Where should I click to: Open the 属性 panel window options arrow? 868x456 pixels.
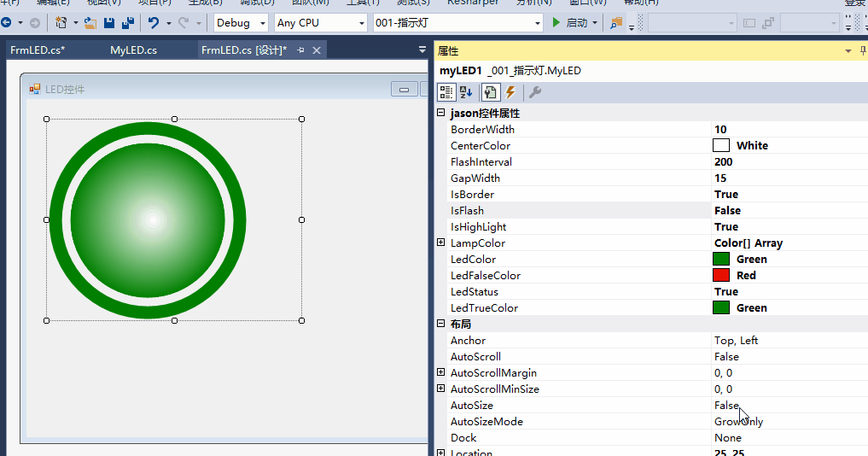coord(848,51)
